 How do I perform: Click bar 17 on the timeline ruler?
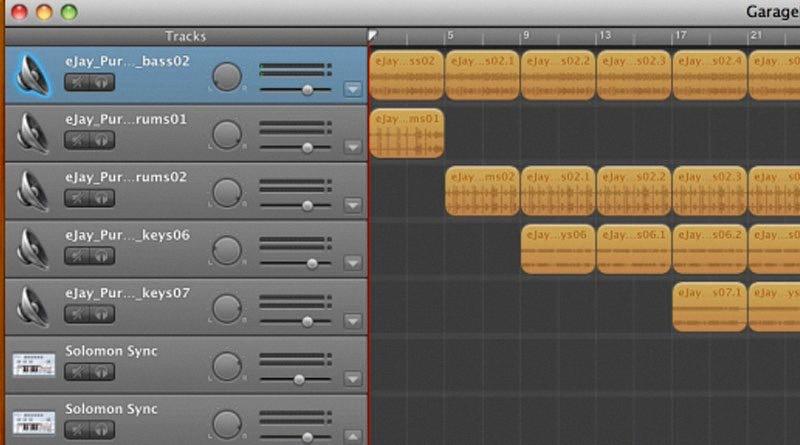pos(681,35)
